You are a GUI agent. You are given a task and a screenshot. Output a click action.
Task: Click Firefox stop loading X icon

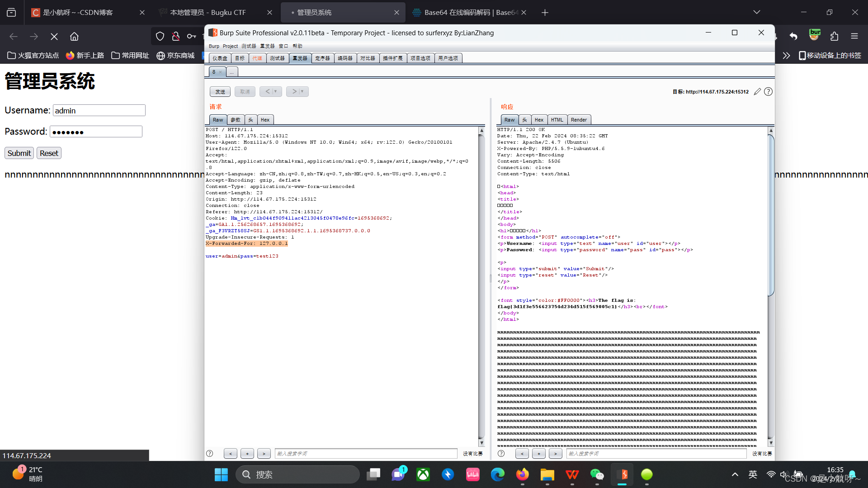click(x=54, y=36)
